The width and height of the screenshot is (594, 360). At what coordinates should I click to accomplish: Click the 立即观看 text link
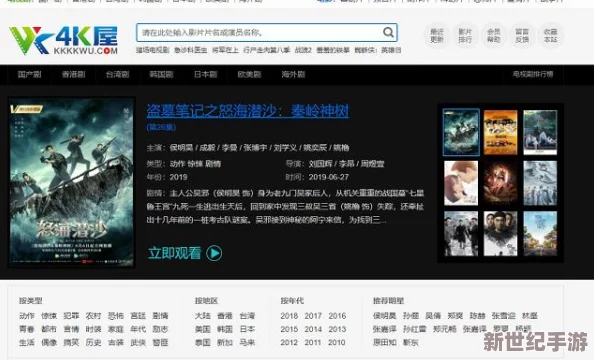175,253
